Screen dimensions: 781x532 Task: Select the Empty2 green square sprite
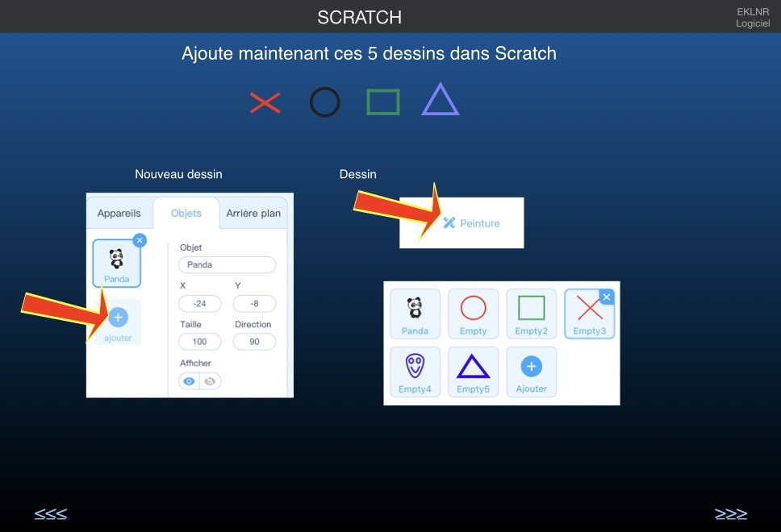pyautogui.click(x=532, y=314)
